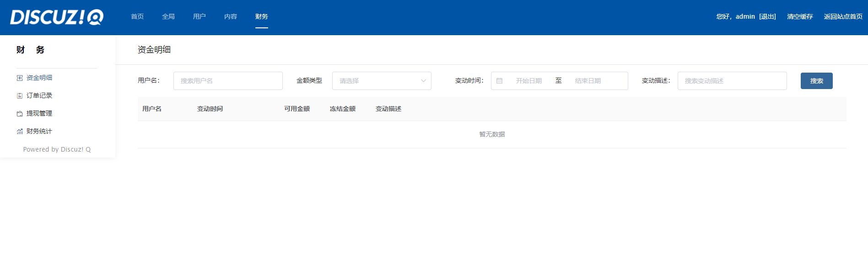The image size is (868, 253).
Task: Select the 财务 navigation tab
Action: click(x=262, y=16)
